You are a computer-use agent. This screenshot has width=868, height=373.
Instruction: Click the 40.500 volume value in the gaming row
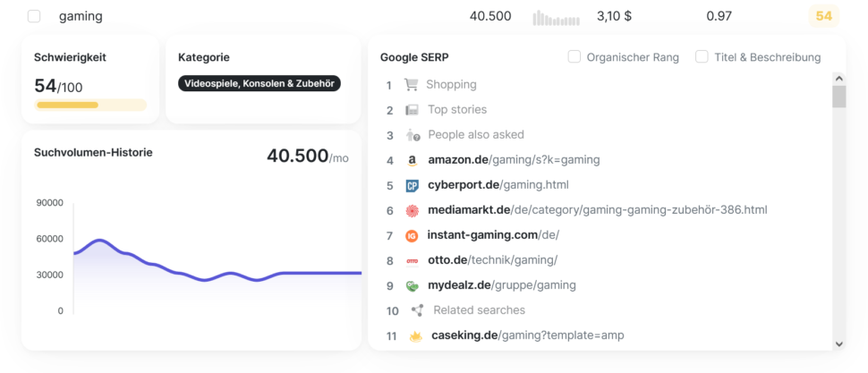(x=490, y=16)
